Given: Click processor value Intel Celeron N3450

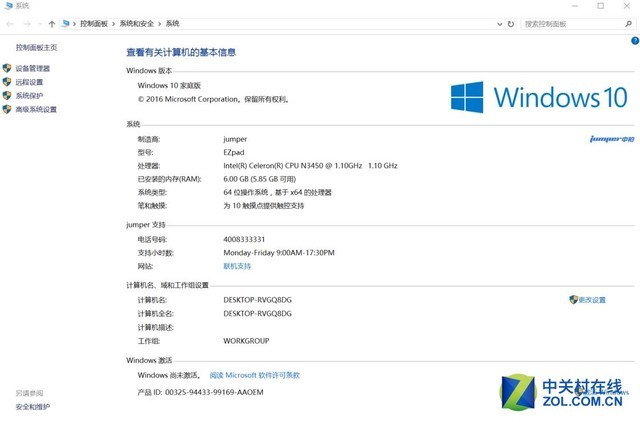Looking at the screenshot, I should [310, 165].
